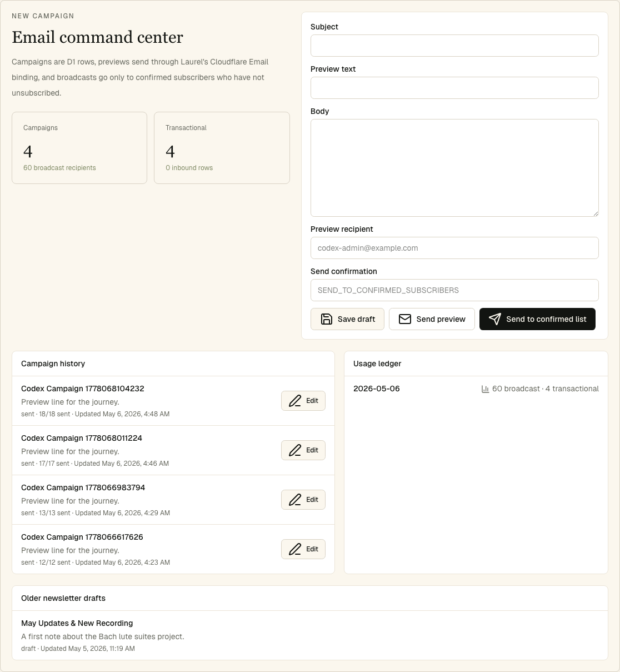The width and height of the screenshot is (620, 672).
Task: Select the Codex Campaign 1778066983794 title
Action: click(83, 487)
